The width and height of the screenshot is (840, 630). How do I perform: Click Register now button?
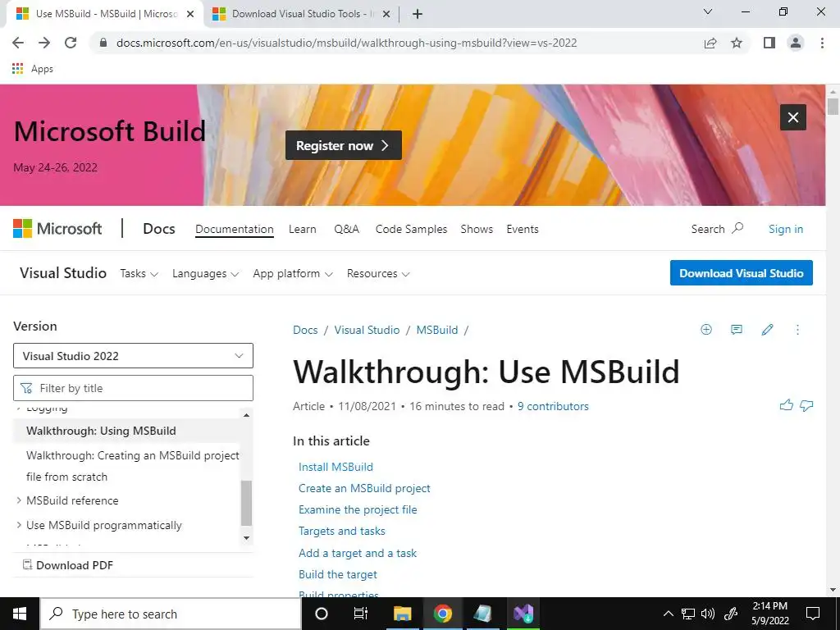coord(344,145)
